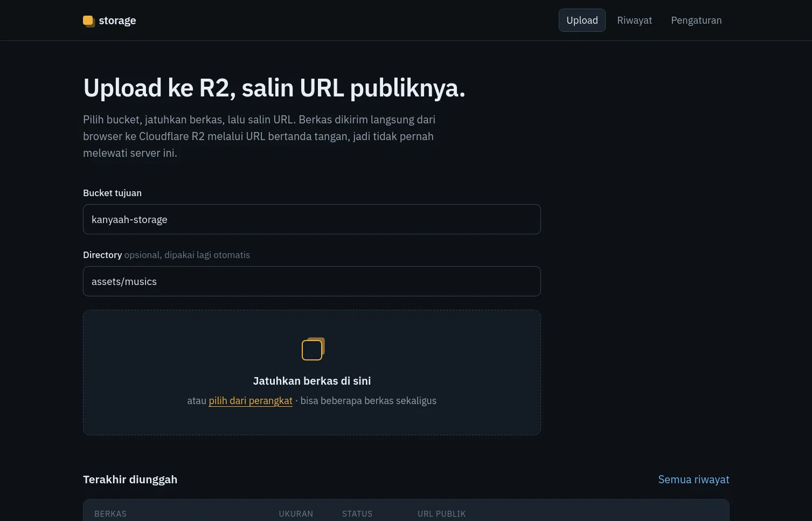Click the Bucket tujuan label
Image resolution: width=812 pixels, height=521 pixels.
(x=112, y=193)
